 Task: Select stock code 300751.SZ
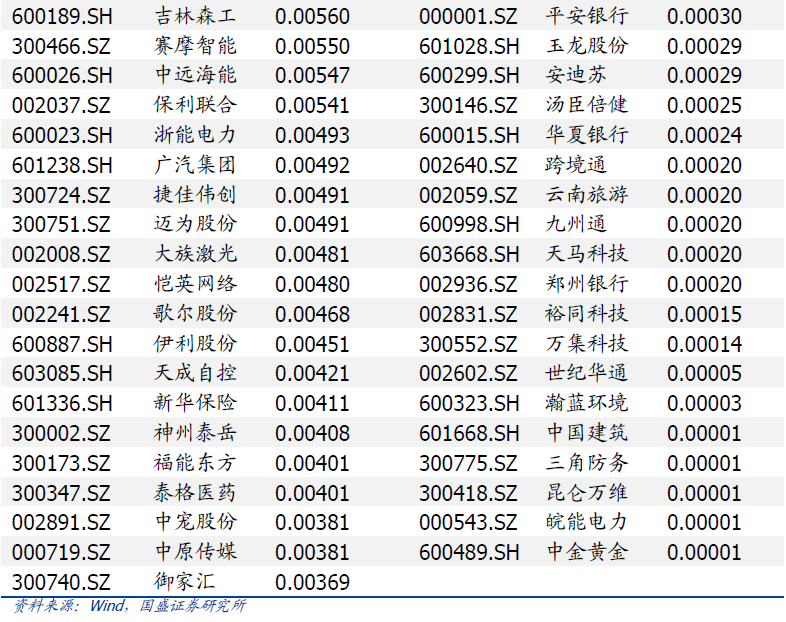coord(61,225)
